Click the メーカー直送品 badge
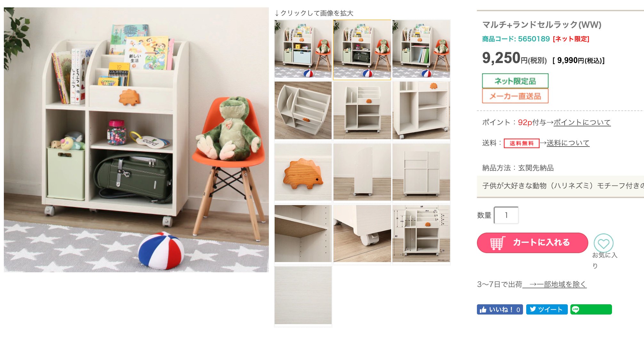Image resolution: width=644 pixels, height=343 pixels. pos(515,96)
